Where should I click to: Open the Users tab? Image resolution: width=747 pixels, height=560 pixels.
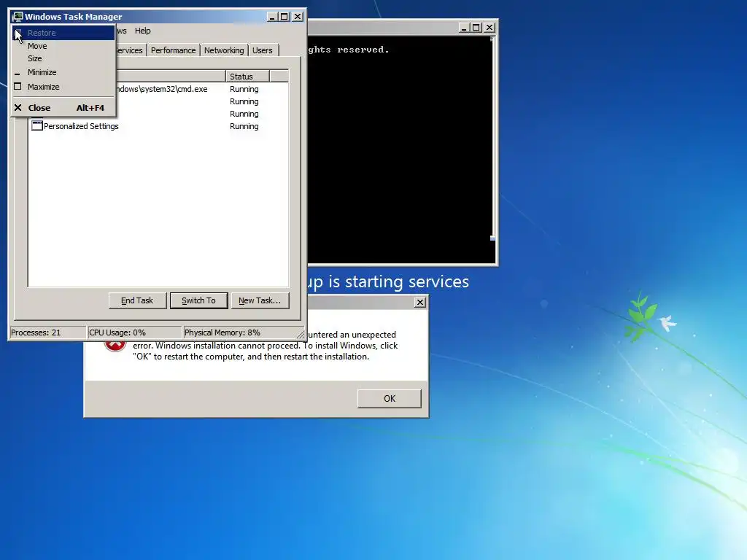pos(263,50)
